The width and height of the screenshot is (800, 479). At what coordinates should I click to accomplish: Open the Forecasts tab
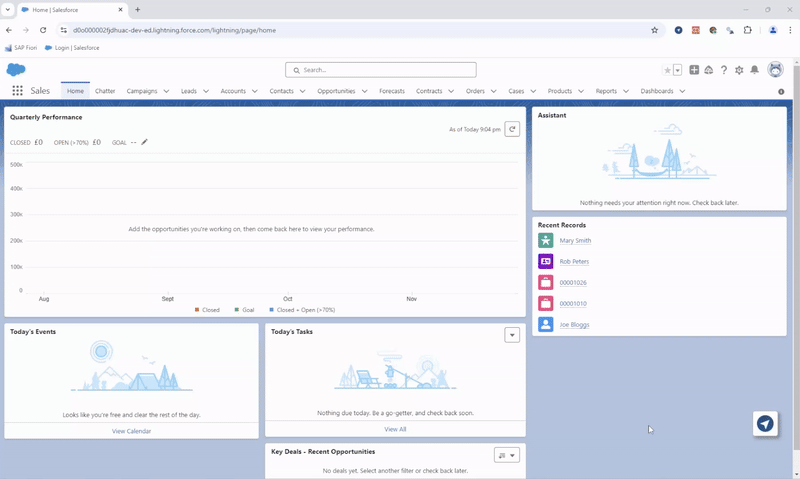coord(392,91)
